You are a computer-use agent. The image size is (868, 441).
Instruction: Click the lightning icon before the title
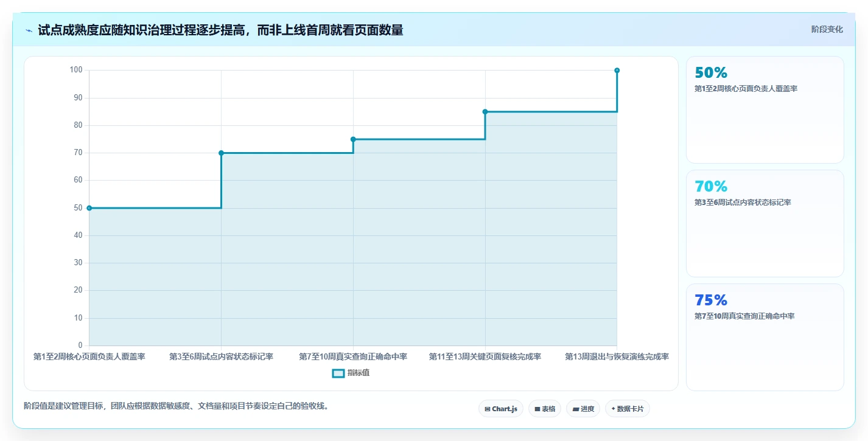pyautogui.click(x=29, y=30)
